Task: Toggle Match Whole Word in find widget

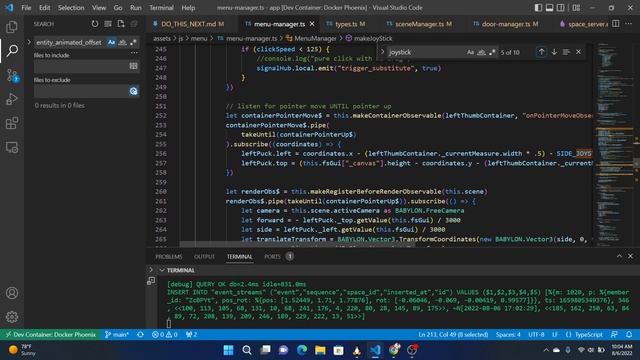Action: (481, 52)
